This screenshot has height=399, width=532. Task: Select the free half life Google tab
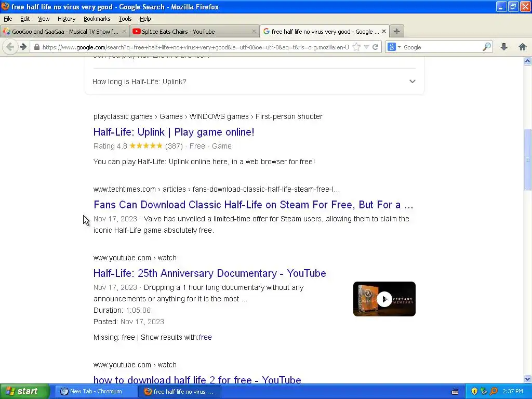(325, 31)
